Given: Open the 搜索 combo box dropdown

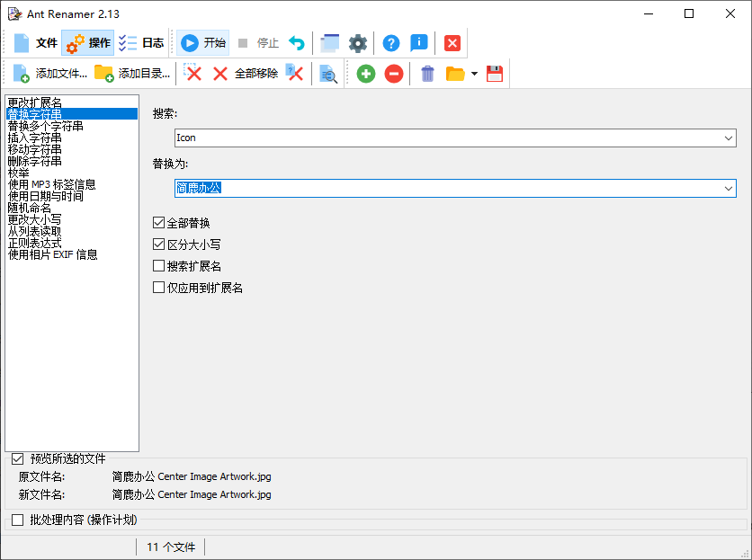Looking at the screenshot, I should [728, 138].
